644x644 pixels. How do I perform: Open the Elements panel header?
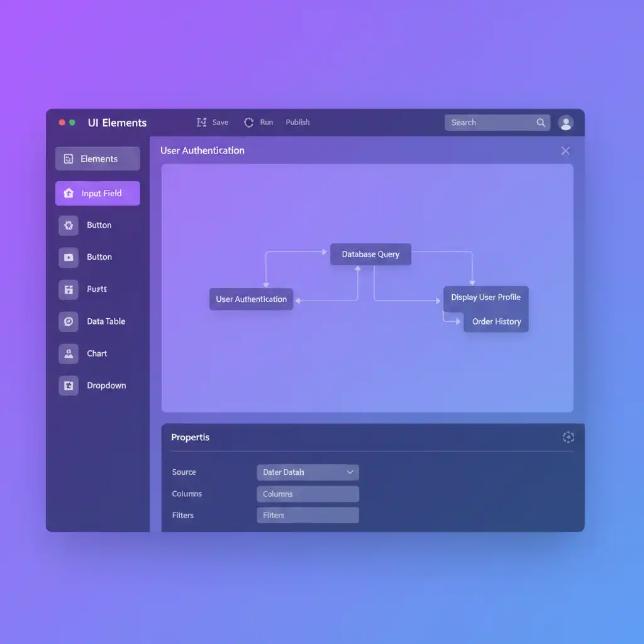(97, 159)
